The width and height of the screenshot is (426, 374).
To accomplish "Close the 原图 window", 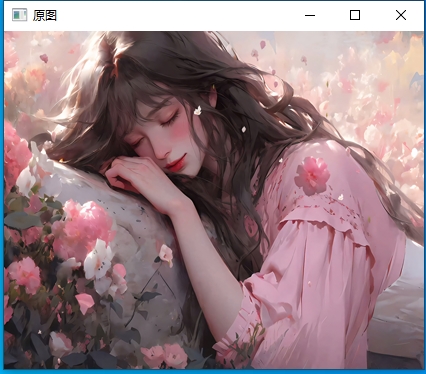I will click(401, 15).
